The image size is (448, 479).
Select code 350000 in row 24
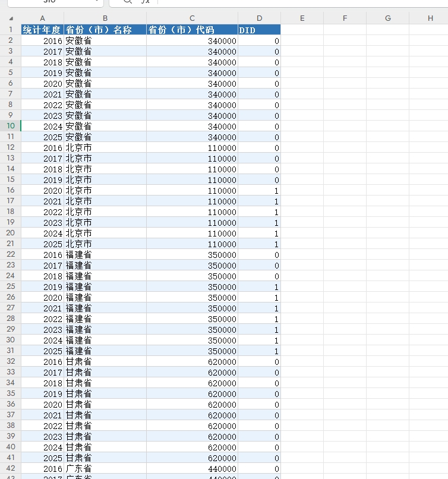[192, 276]
